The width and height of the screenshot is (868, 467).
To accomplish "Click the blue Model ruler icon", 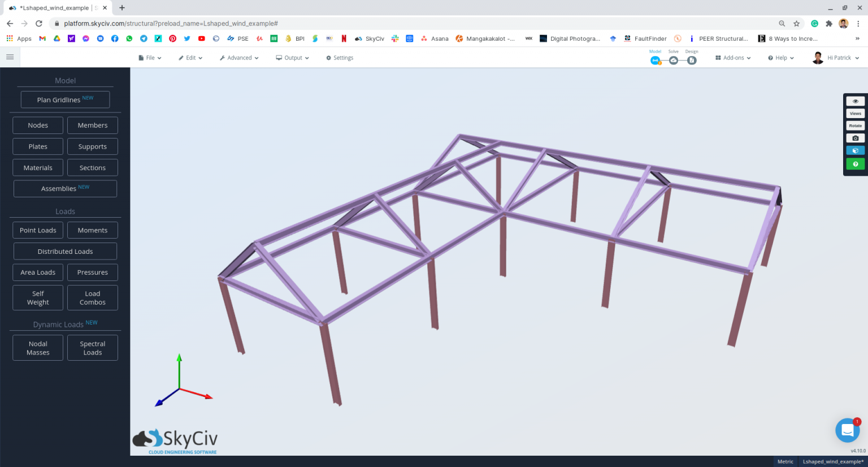I will [655, 59].
